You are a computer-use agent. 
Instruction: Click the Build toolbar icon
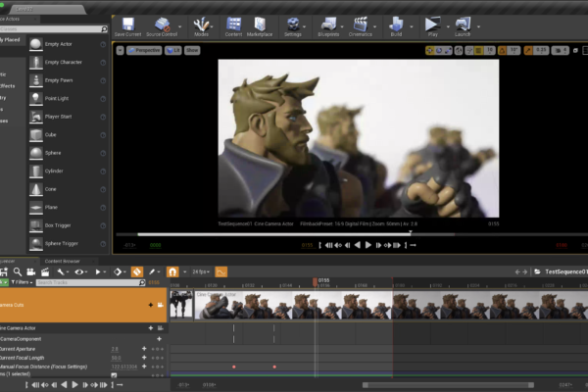[x=396, y=26]
